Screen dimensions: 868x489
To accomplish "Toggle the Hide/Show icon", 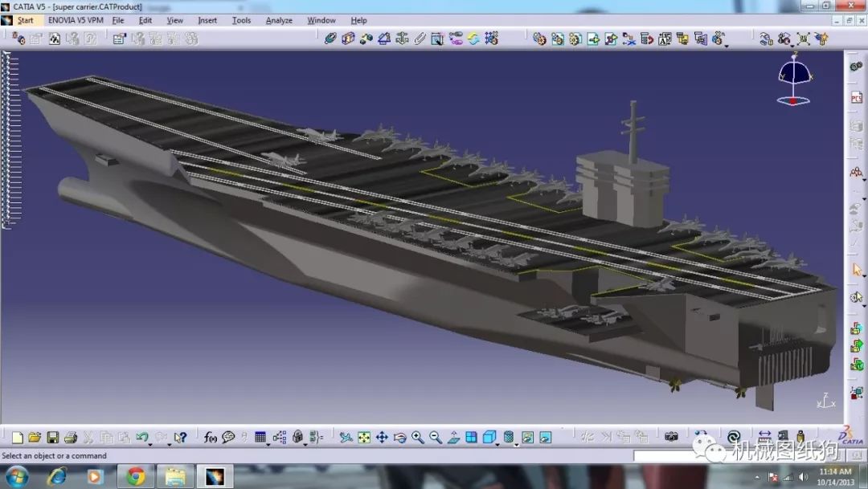I will [528, 438].
